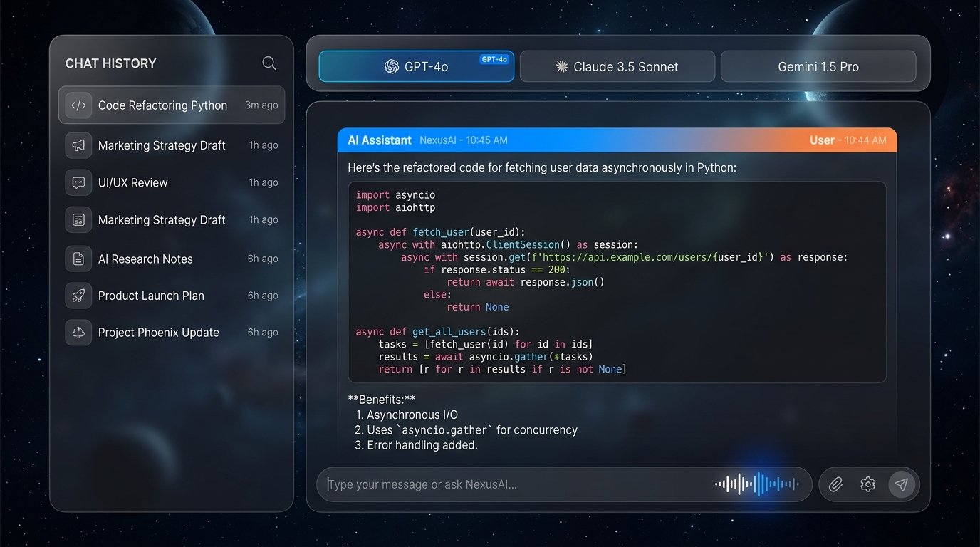Switch to Gemini 1.5 Pro tab
980x547 pixels.
click(818, 66)
